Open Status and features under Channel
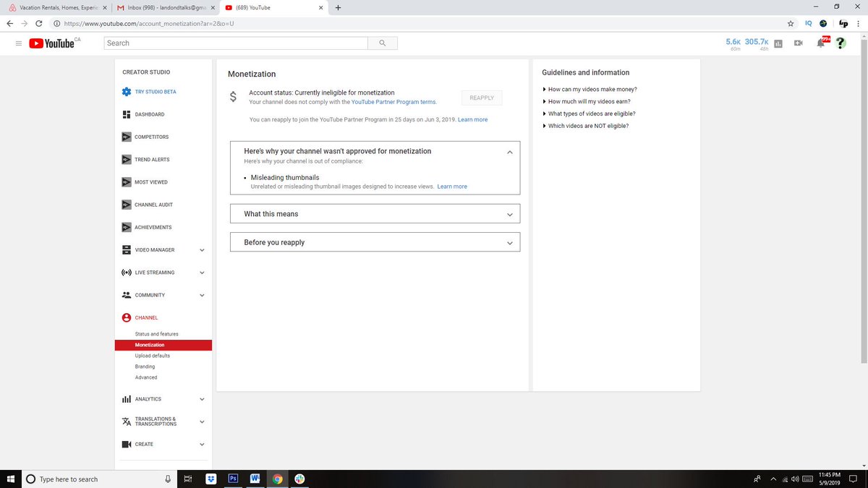This screenshot has height=488, width=868. (x=156, y=334)
